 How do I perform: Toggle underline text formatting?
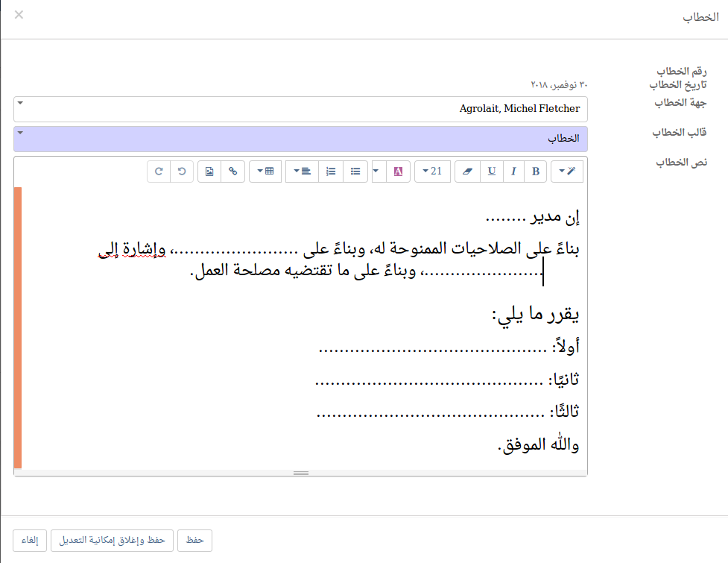(x=492, y=172)
